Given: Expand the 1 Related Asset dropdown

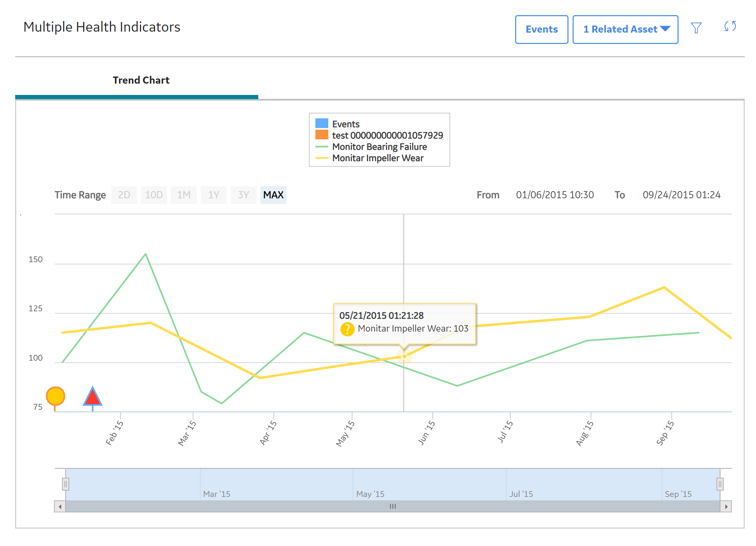Looking at the screenshot, I should tap(625, 29).
